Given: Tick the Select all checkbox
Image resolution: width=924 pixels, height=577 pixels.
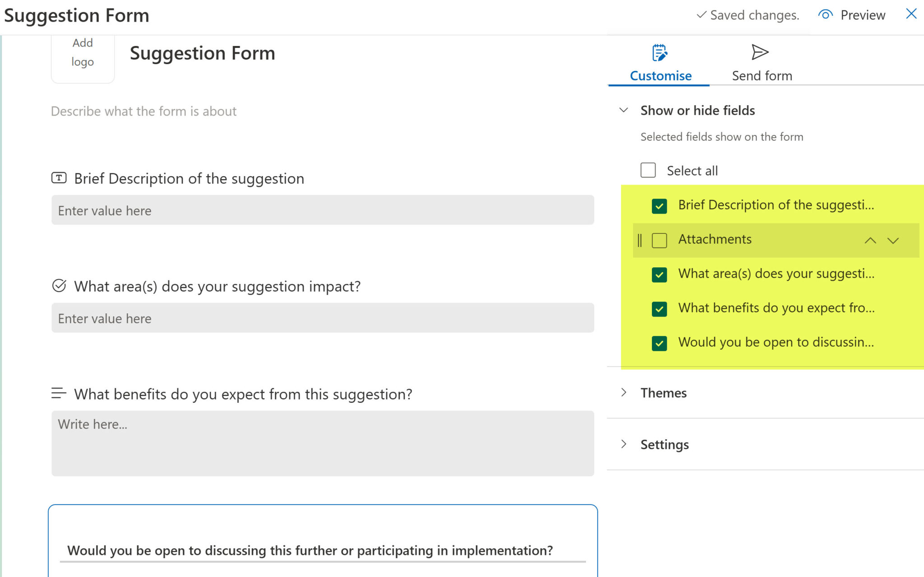Looking at the screenshot, I should coord(648,170).
